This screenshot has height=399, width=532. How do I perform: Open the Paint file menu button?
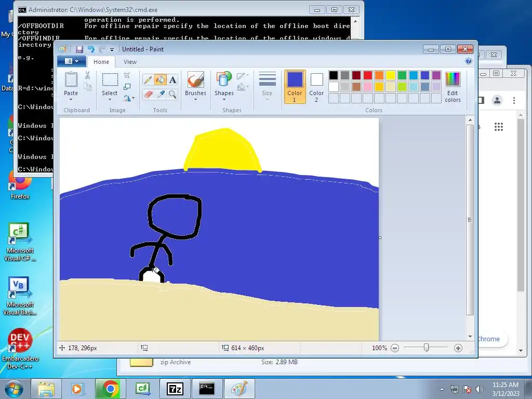point(71,61)
